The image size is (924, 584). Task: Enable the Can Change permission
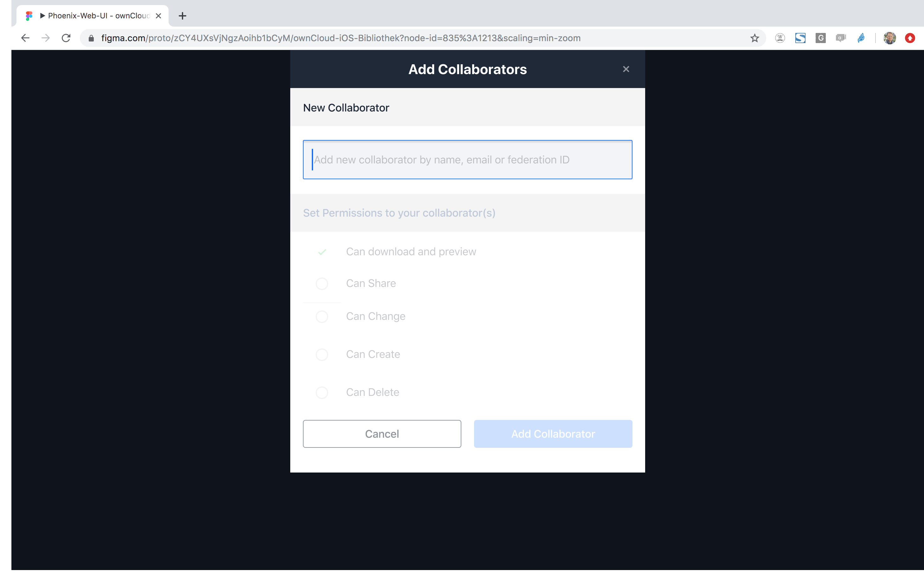(x=322, y=317)
